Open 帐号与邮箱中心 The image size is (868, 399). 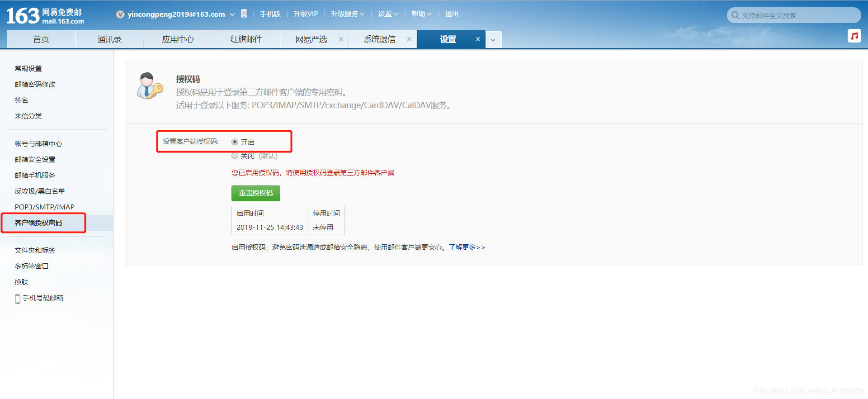click(x=38, y=144)
